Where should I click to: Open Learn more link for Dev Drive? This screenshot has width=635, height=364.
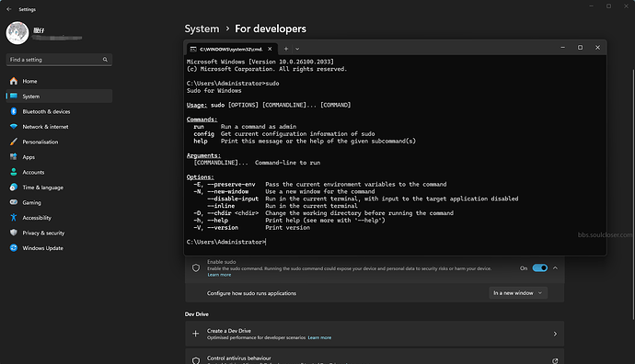tap(319, 337)
